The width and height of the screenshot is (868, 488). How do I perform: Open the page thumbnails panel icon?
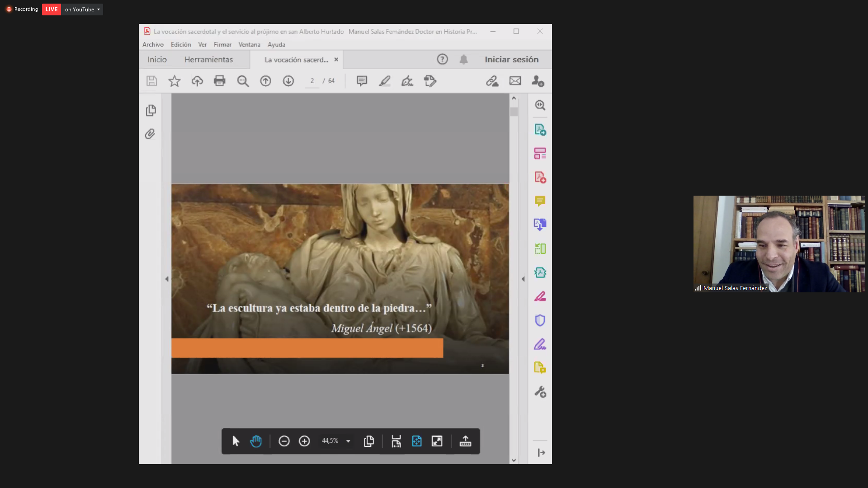[151, 110]
